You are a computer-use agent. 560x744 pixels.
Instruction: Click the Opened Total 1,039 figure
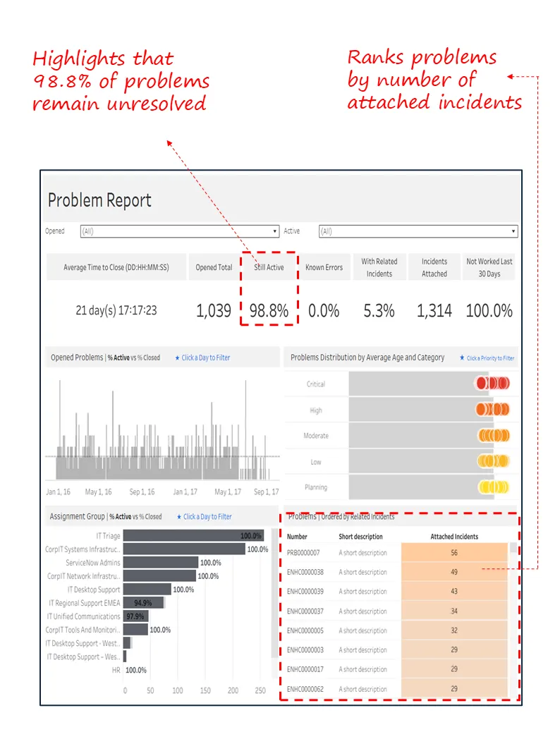214,310
